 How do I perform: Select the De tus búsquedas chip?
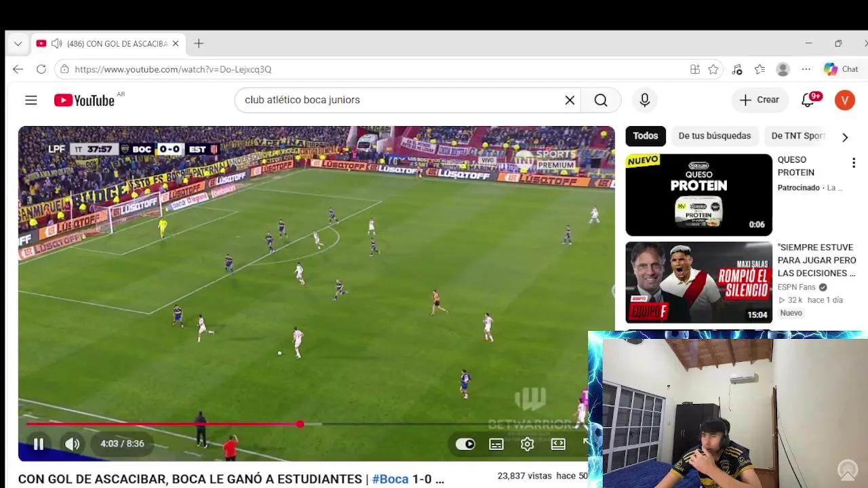[715, 136]
